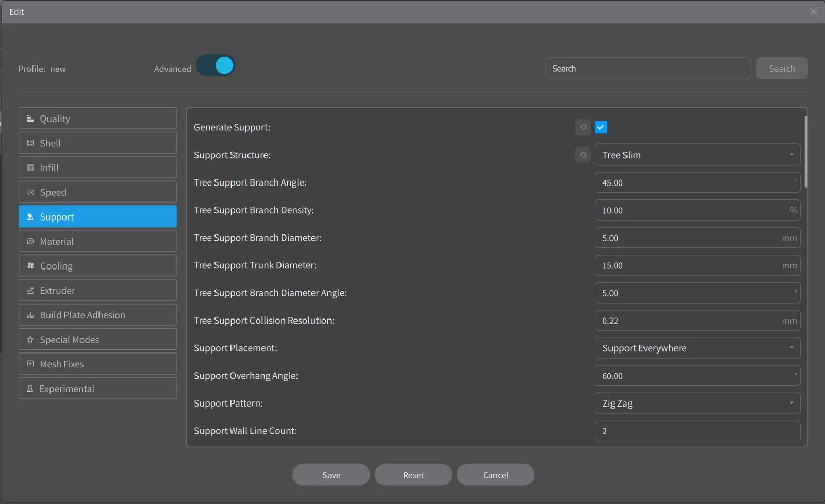Click the 'Support Structure:' label
The height and width of the screenshot is (504, 825).
coord(232,155)
